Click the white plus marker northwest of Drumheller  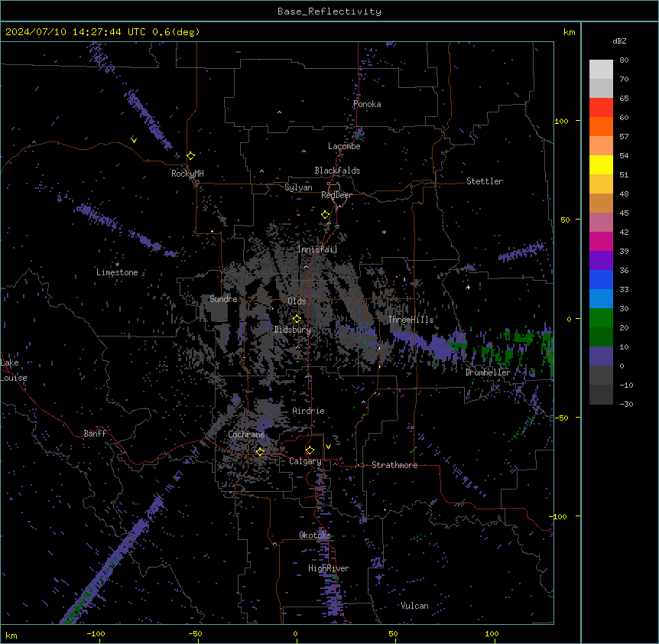tap(468, 288)
